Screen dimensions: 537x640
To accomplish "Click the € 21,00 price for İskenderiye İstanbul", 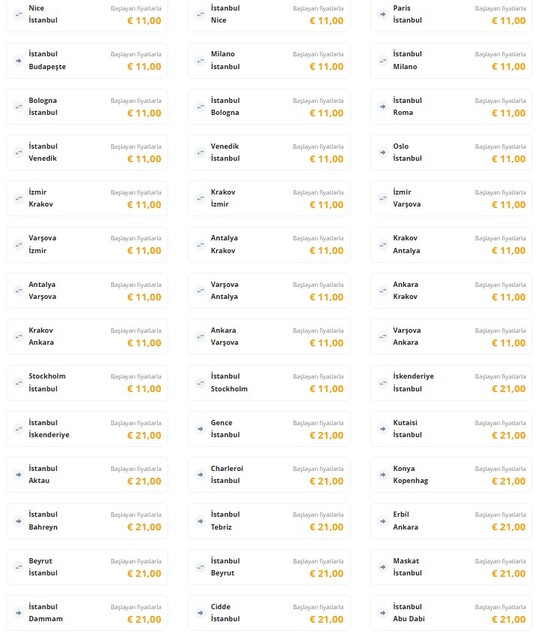I will 508,389.
